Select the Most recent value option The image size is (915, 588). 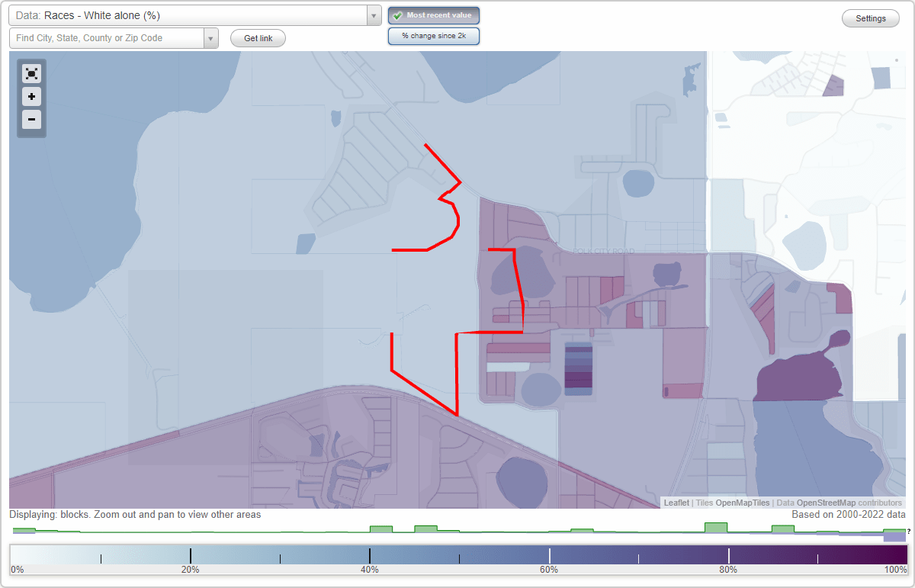coord(434,15)
